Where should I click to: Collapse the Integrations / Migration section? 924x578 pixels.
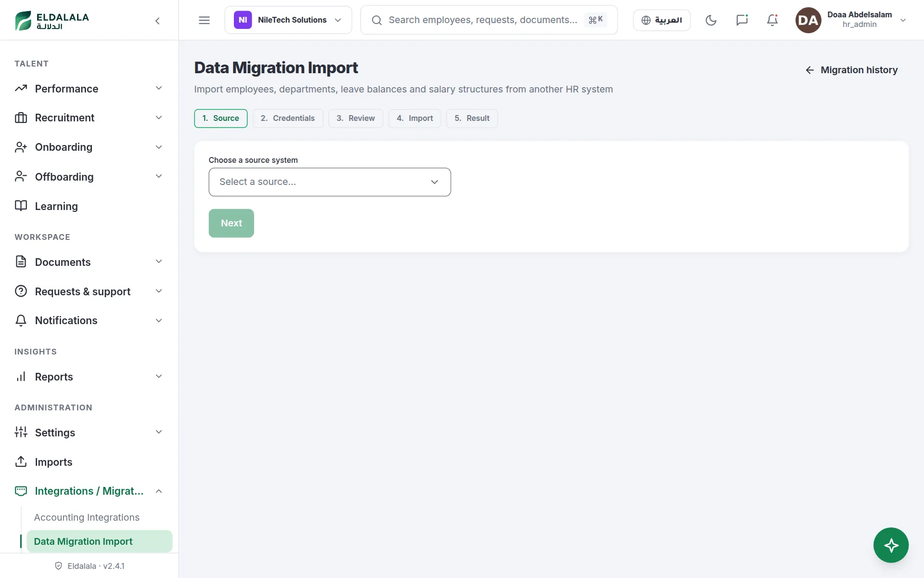click(159, 491)
